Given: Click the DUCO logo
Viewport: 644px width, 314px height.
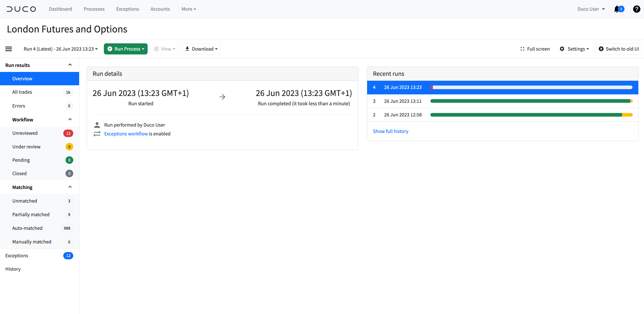Looking at the screenshot, I should pyautogui.click(x=21, y=9).
